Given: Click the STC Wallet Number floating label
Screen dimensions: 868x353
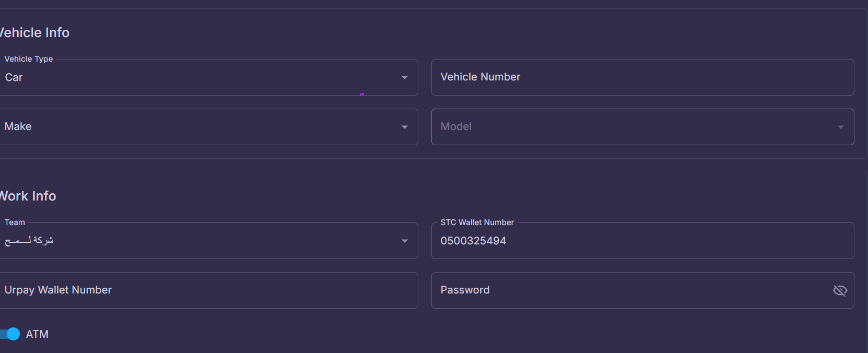Looking at the screenshot, I should (477, 222).
